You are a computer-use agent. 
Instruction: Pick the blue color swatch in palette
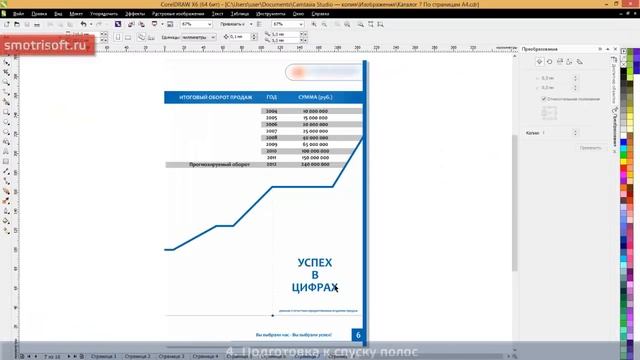[x=624, y=142]
